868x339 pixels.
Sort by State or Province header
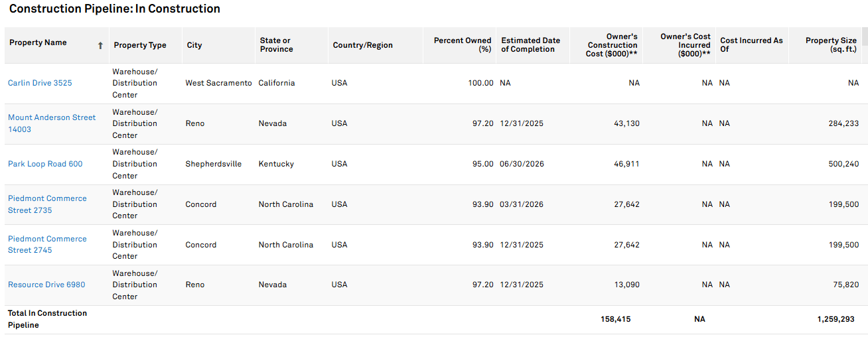point(275,45)
